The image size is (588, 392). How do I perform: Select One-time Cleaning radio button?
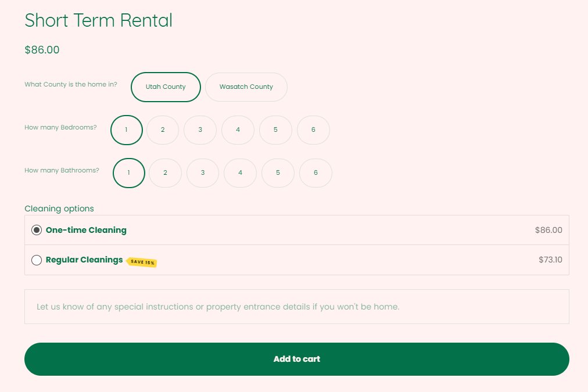coord(37,230)
